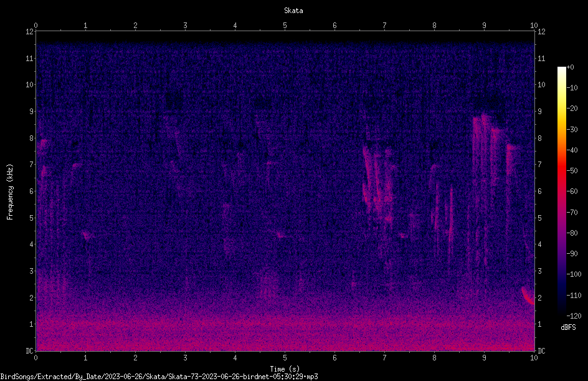Click the '-80' color scale label

[572, 233]
